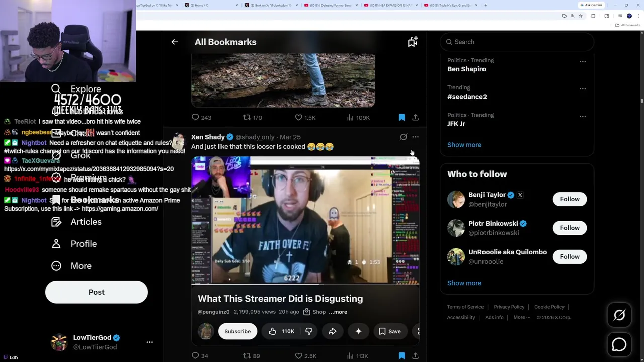
Task: Open the JFK Jr trending topic
Action: coord(456,124)
